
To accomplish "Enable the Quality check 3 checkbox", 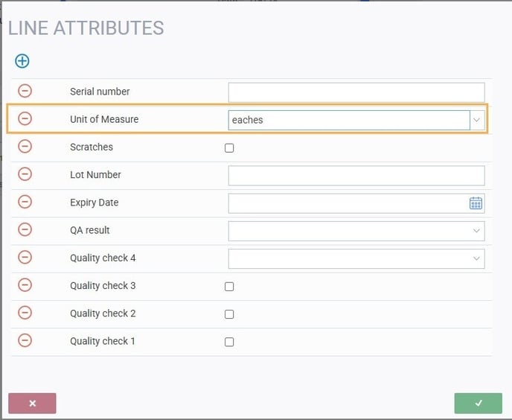I will (x=229, y=287).
